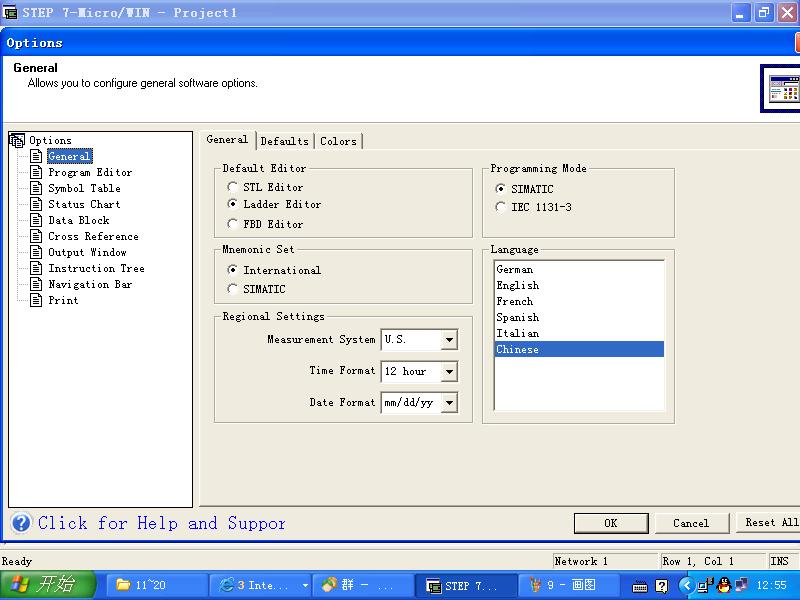The width and height of the screenshot is (800, 600).
Task: Switch to the 3 Inte... browser taskbar group
Action: (260, 585)
